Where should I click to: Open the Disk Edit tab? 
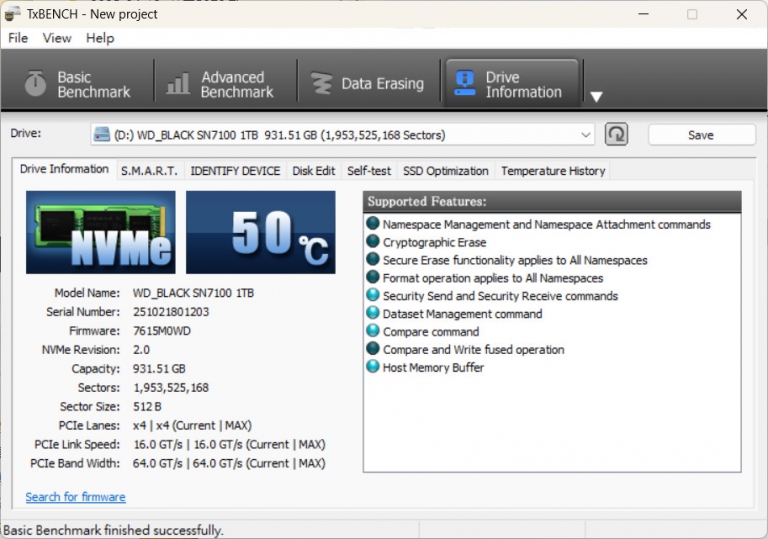click(x=313, y=171)
